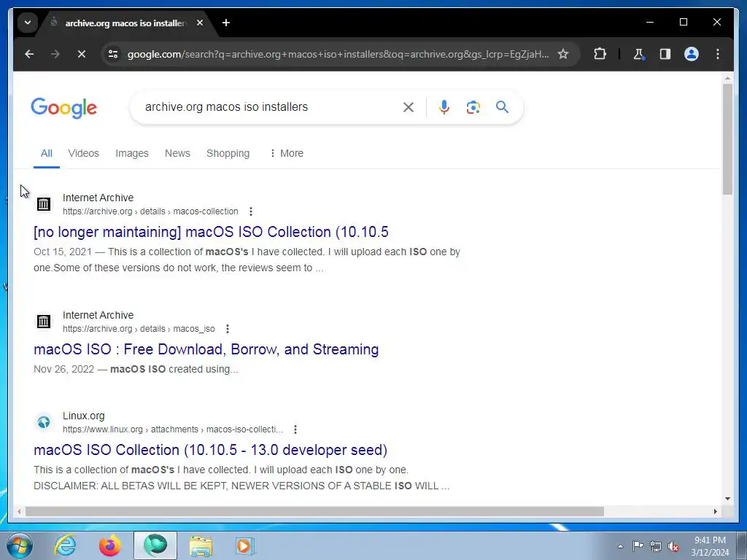Image resolution: width=747 pixels, height=560 pixels.
Task: Switch to Videos results
Action: (x=83, y=153)
